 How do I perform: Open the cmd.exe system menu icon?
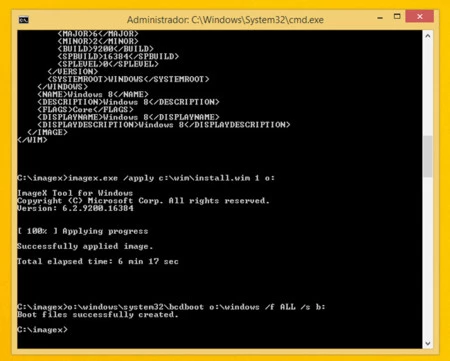tap(24, 20)
